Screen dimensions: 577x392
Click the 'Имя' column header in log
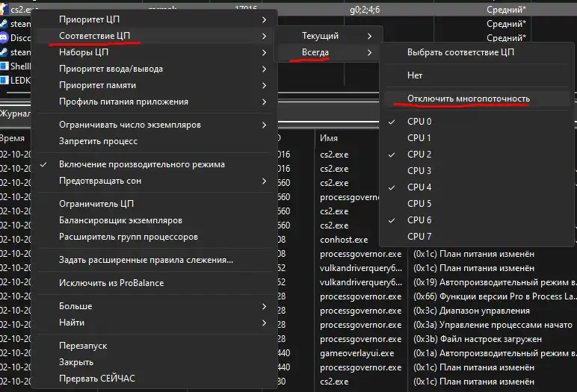(x=329, y=138)
